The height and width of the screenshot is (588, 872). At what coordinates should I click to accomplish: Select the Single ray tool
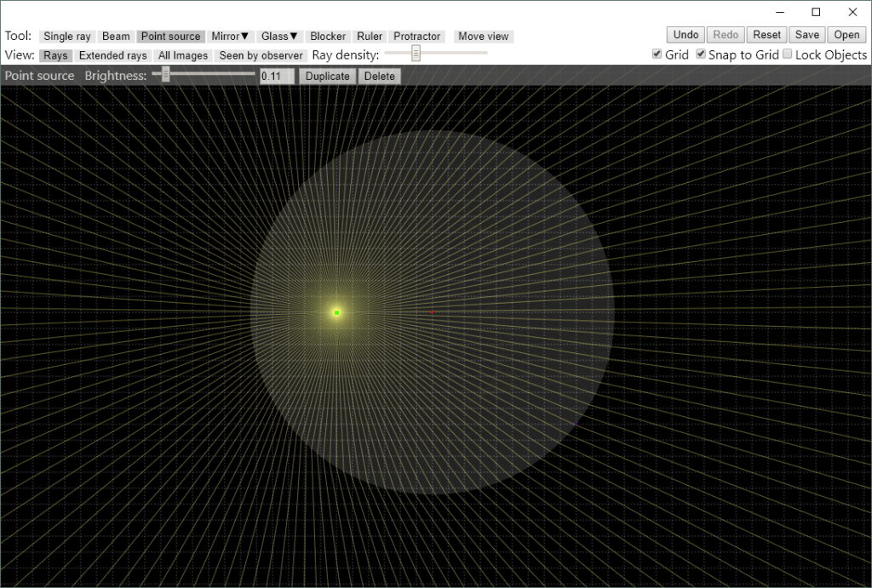pos(66,37)
